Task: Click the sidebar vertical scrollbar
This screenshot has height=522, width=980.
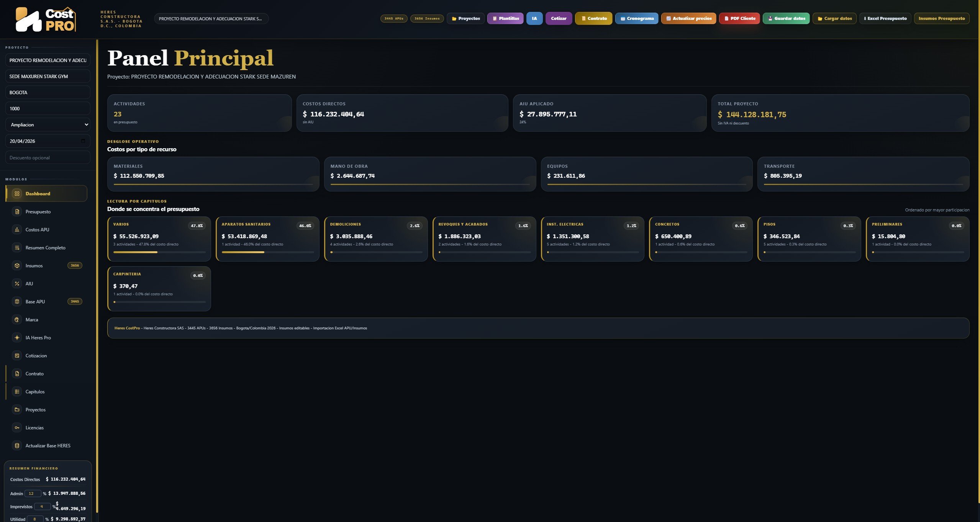Action: pyautogui.click(x=97, y=276)
